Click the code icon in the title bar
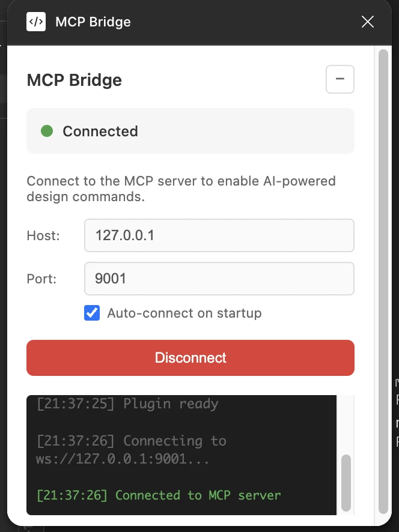Viewport: 399px width, 532px height. (36, 22)
